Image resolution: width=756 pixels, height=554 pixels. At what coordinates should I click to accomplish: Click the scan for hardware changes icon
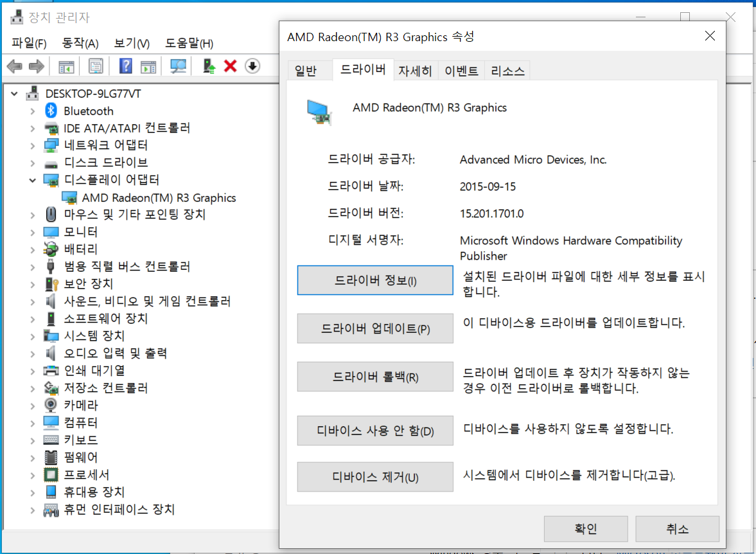coord(179,66)
